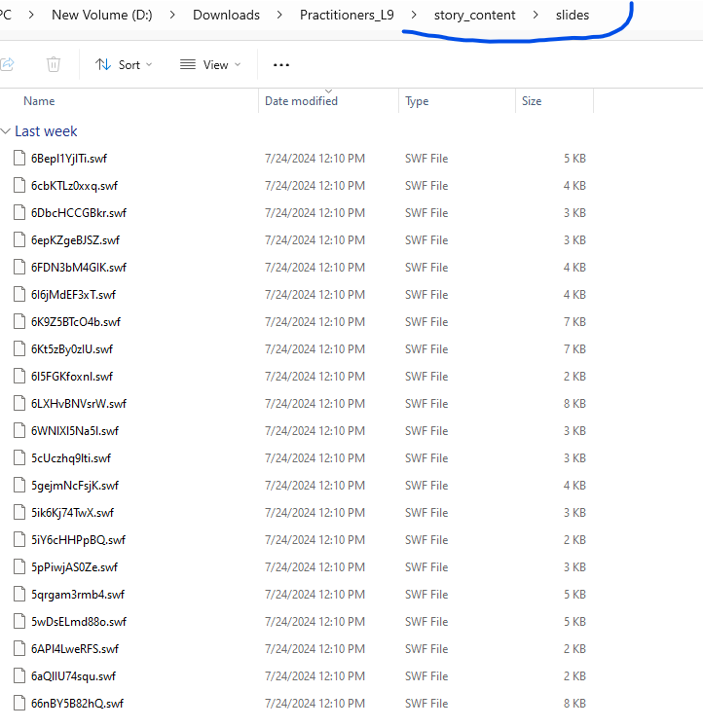Select file icon of 6LXHvBNVsrW.swf
This screenshot has width=703, height=728.
point(19,404)
